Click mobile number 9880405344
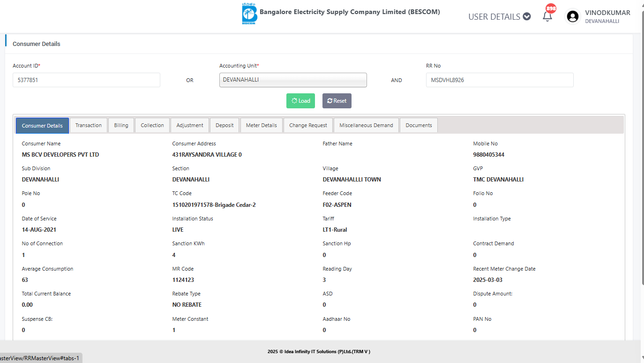Screen dimensions: 644x363 pos(489,155)
